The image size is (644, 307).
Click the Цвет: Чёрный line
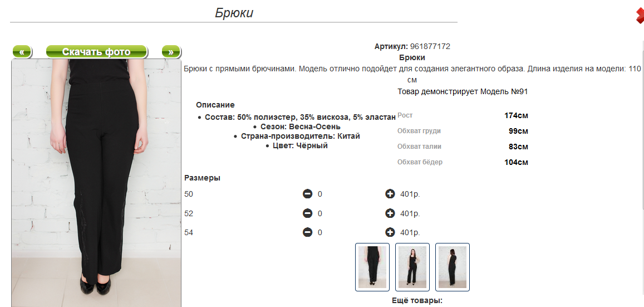300,145
